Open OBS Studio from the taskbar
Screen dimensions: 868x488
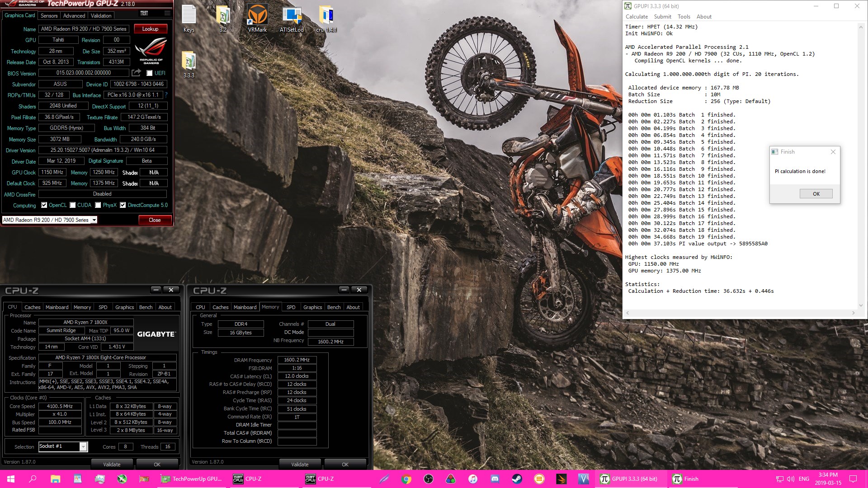[428, 479]
